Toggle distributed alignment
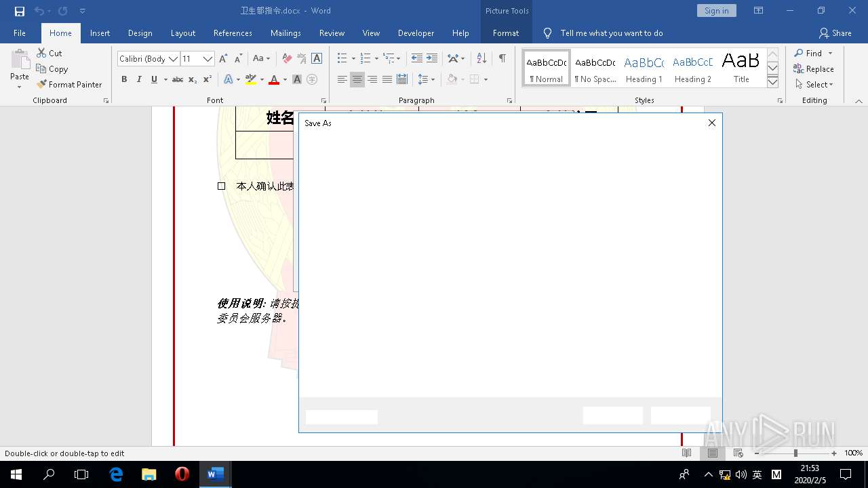The image size is (868, 488). click(x=402, y=79)
